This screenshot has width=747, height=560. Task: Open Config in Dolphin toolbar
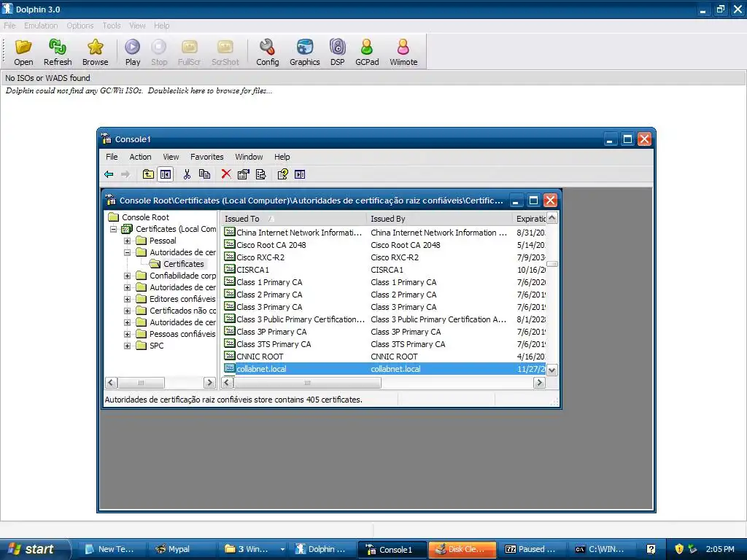(267, 52)
